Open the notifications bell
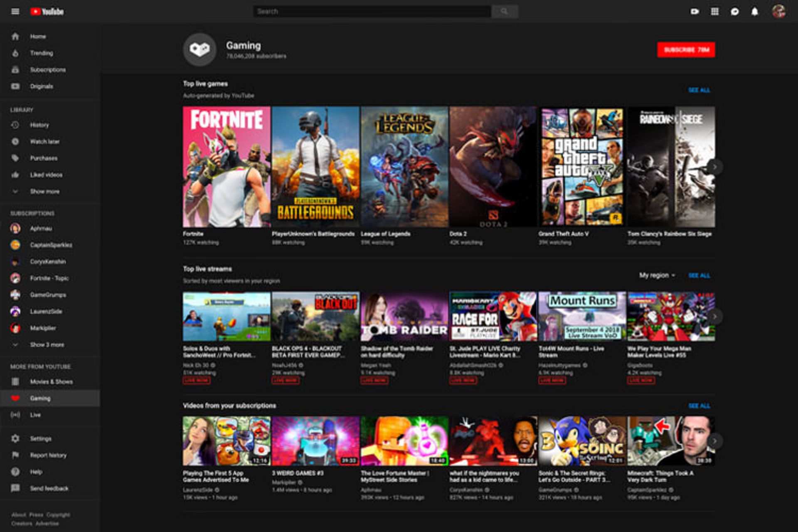 click(x=754, y=12)
